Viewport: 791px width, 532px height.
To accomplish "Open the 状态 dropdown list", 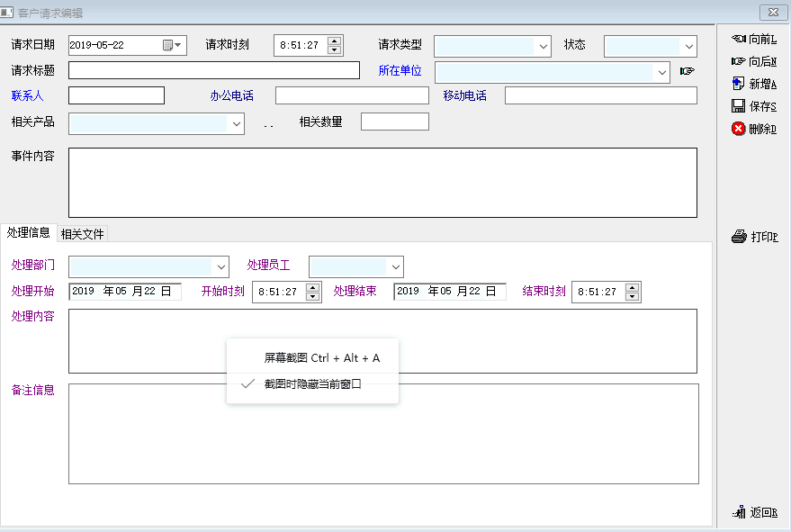I will pos(688,46).
